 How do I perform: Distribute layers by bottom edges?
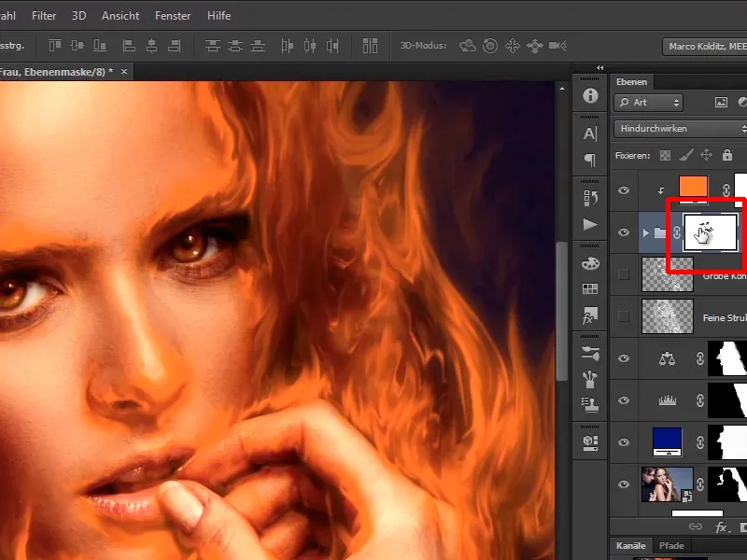(x=258, y=46)
